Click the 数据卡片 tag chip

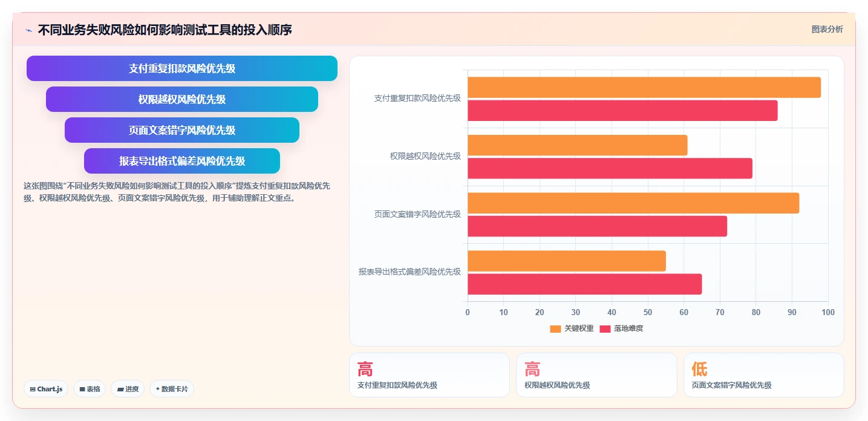click(172, 389)
